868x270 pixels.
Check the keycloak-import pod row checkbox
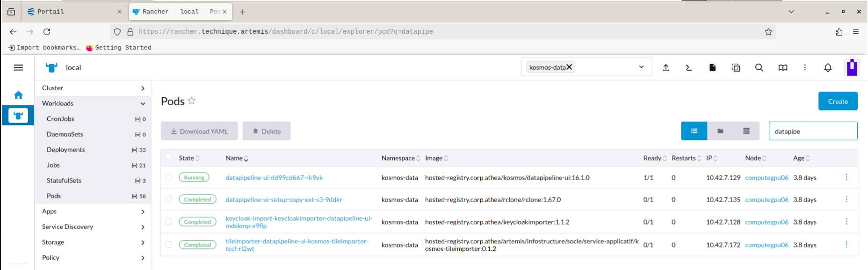coord(169,222)
